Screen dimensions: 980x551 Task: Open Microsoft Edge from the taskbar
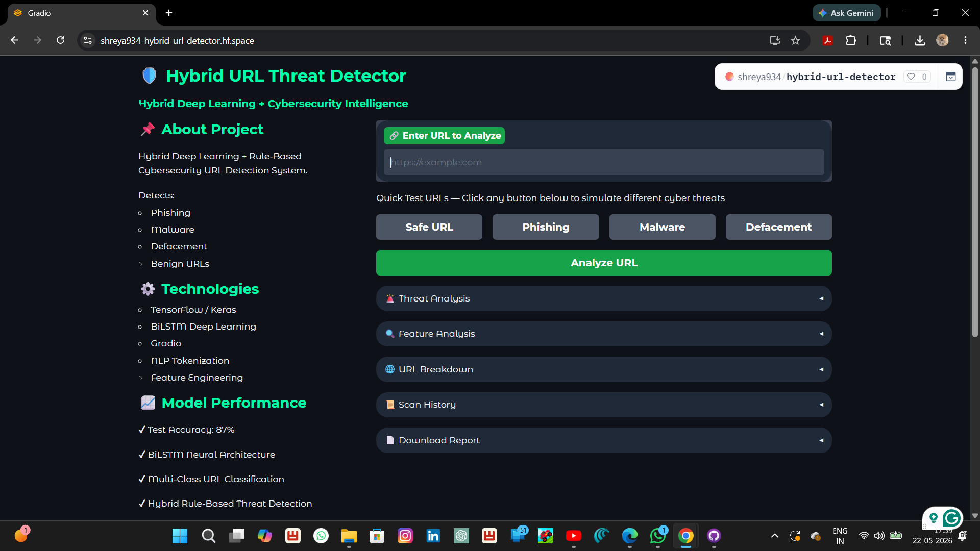[x=630, y=536]
